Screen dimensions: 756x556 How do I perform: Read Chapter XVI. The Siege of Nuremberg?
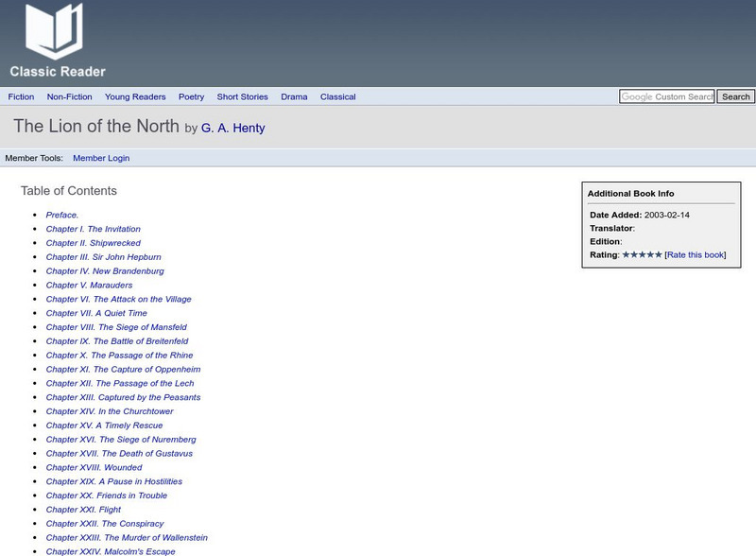121,439
